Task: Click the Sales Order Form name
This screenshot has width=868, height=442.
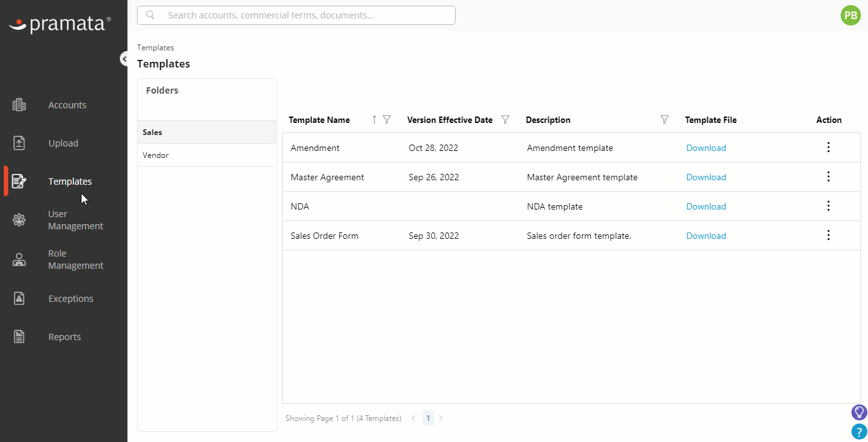Action: 324,236
